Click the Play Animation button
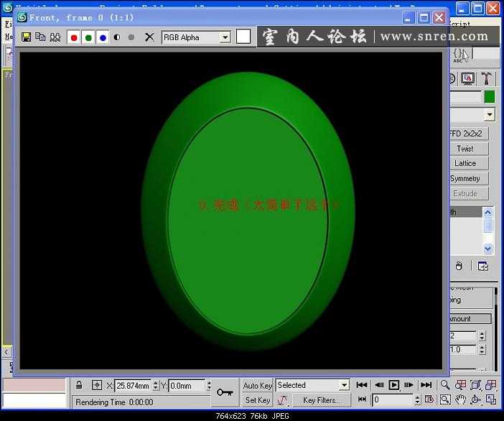The height and width of the screenshot is (421, 504). click(394, 386)
